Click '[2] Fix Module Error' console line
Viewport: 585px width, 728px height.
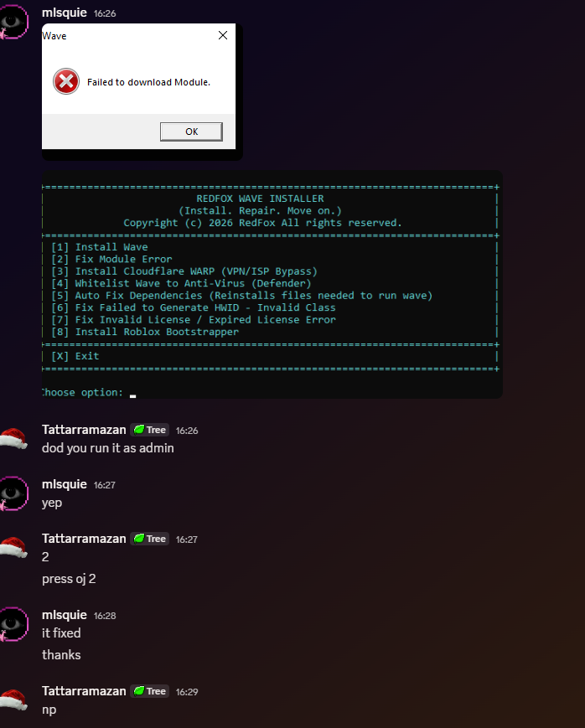(111, 259)
